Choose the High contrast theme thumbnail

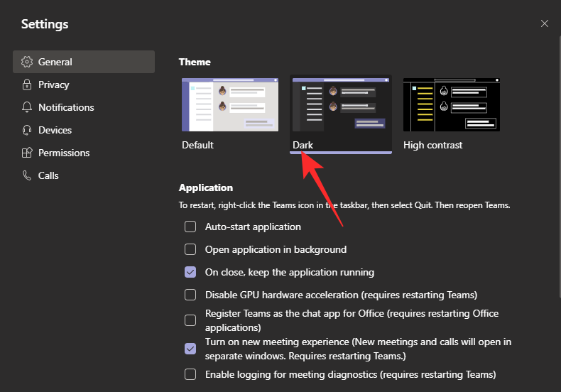pyautogui.click(x=451, y=105)
